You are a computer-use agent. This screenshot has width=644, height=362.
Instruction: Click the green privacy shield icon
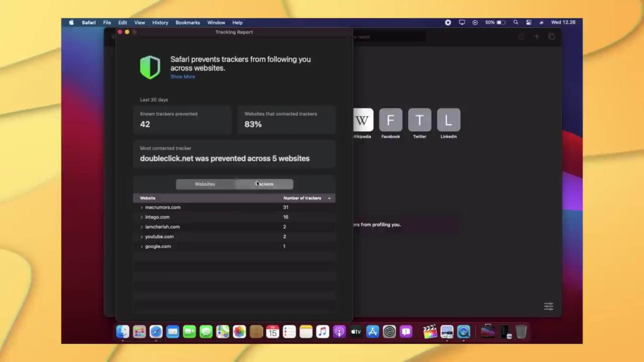150,67
